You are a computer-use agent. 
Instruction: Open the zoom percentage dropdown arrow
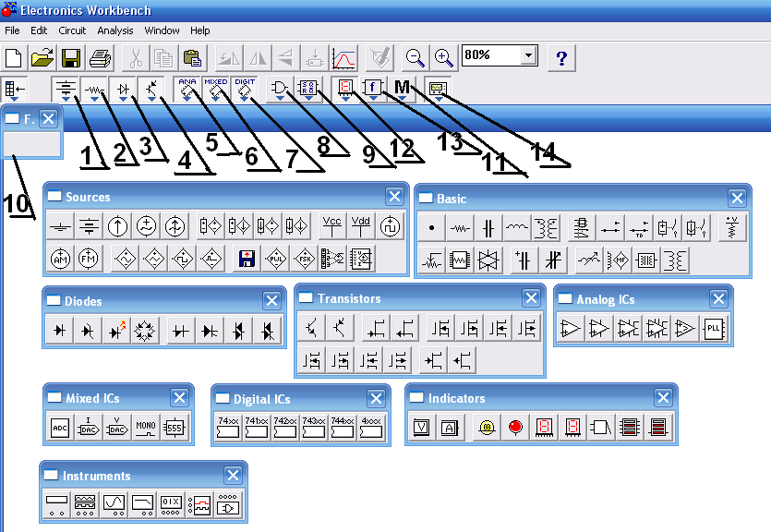tap(528, 54)
